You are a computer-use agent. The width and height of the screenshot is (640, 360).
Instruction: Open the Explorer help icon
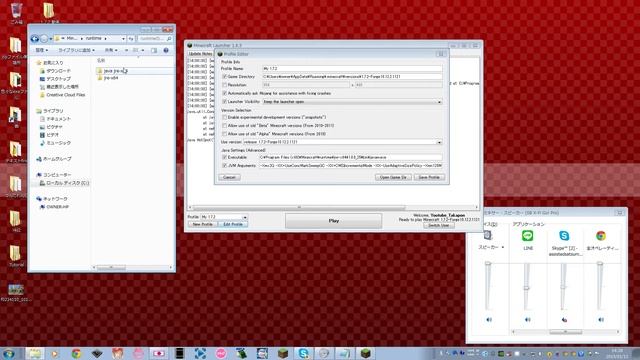(166, 50)
